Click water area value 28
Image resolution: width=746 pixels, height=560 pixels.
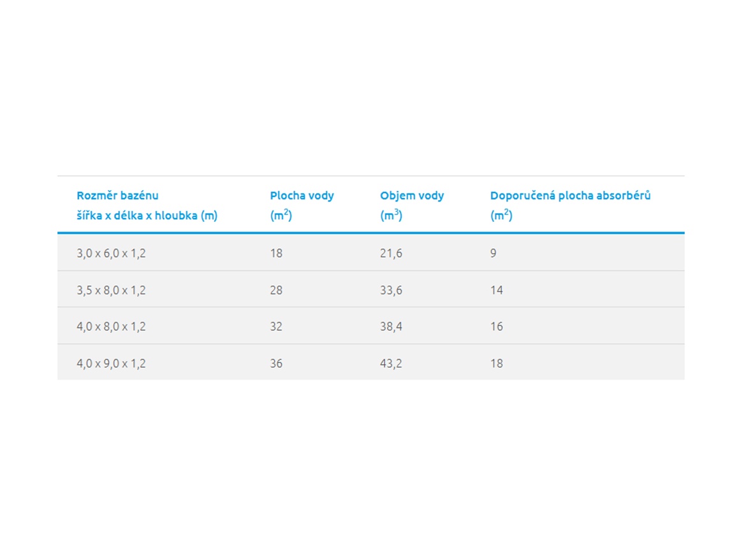(276, 290)
